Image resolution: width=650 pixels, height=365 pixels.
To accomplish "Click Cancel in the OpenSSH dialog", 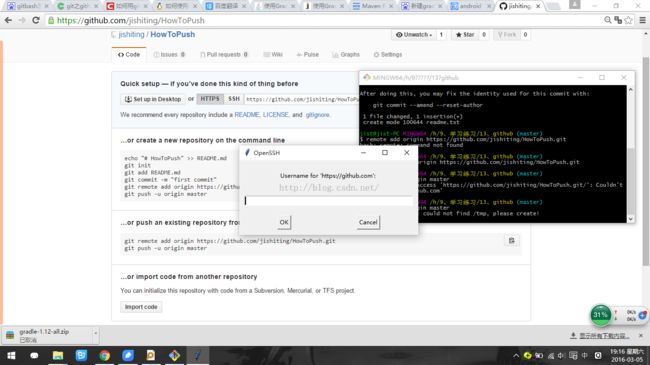I will click(x=368, y=222).
